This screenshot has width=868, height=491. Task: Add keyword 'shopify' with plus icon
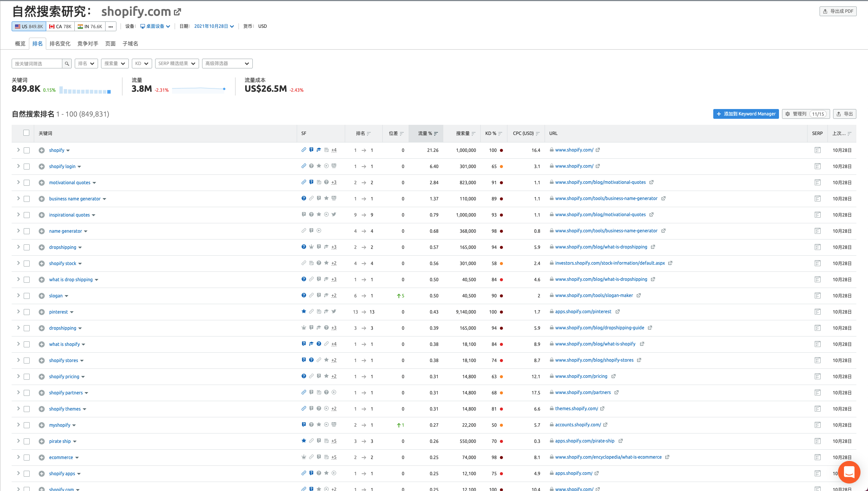[42, 150]
